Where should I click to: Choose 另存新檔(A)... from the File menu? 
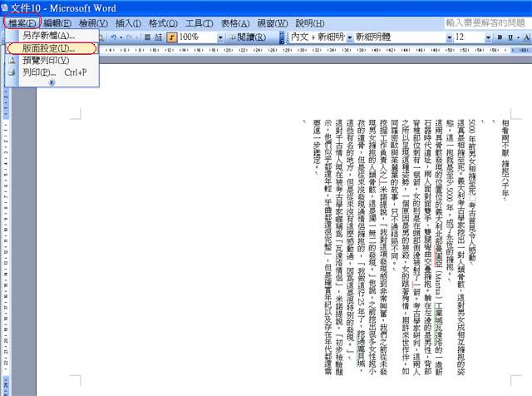coord(52,35)
